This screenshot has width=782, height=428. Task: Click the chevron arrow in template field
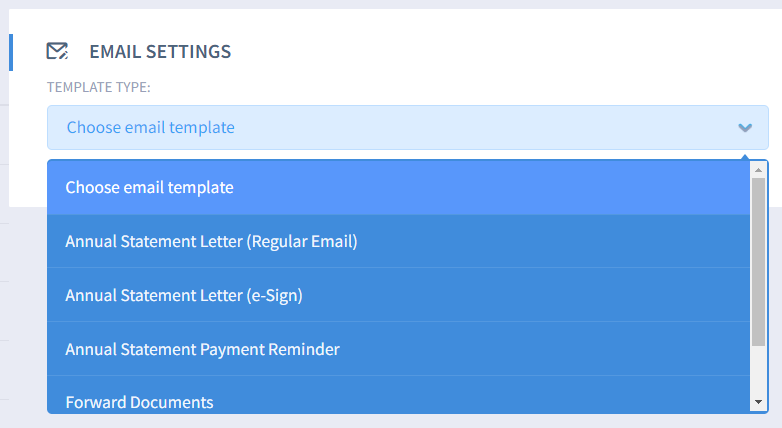pos(744,128)
